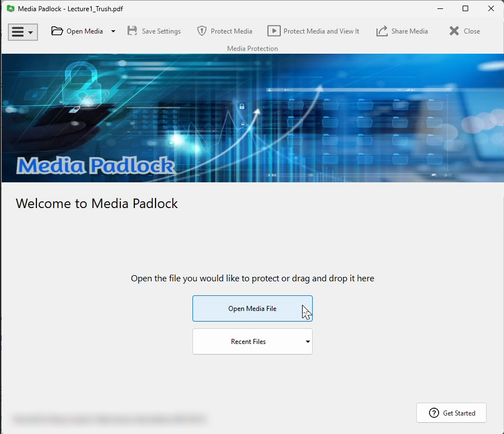504x434 pixels.
Task: Click the Recent Files button label
Action: [x=248, y=342]
